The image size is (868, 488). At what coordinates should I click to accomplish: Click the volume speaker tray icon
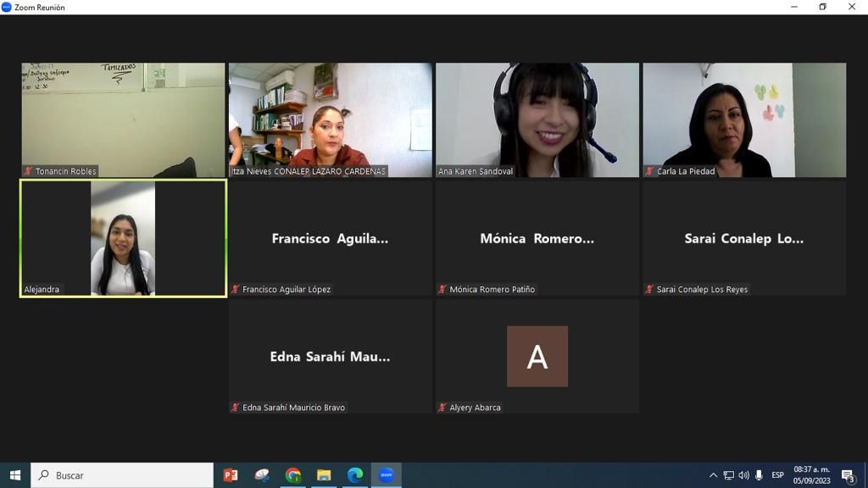743,475
